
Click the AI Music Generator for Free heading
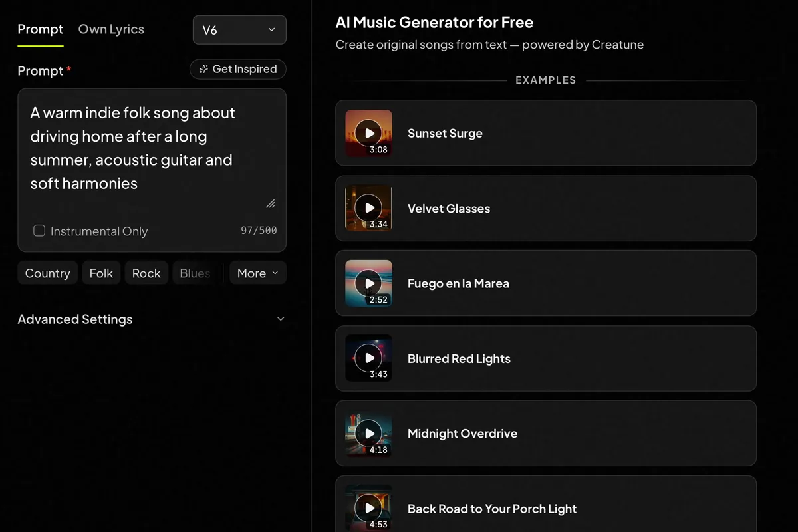point(434,22)
